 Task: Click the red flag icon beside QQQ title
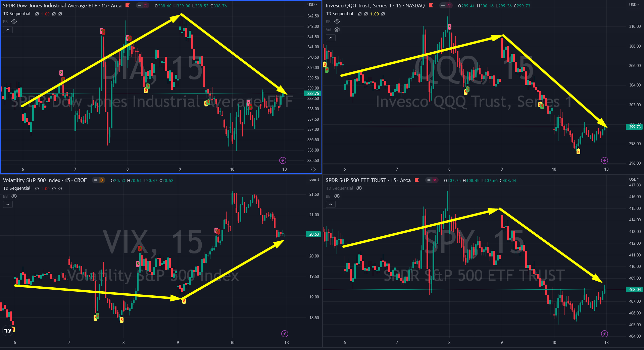click(x=431, y=5)
